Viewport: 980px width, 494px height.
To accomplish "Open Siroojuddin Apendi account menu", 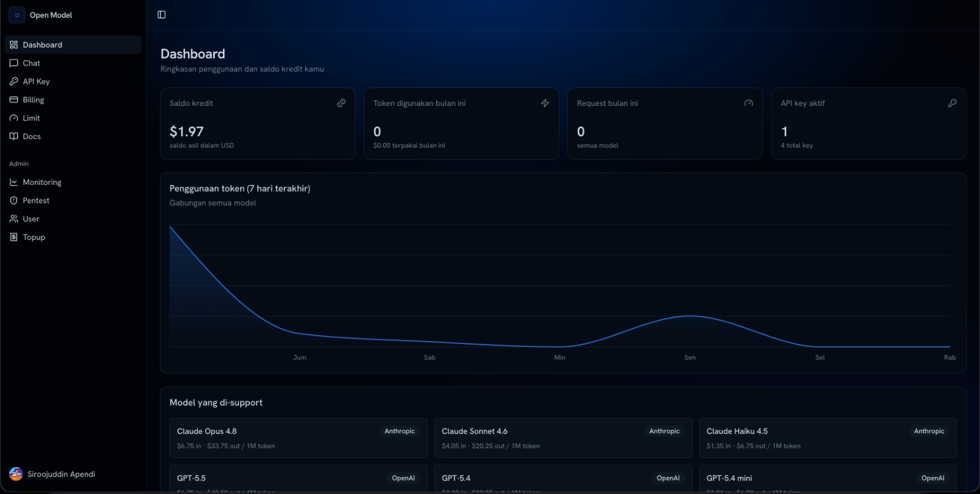I will (73, 474).
